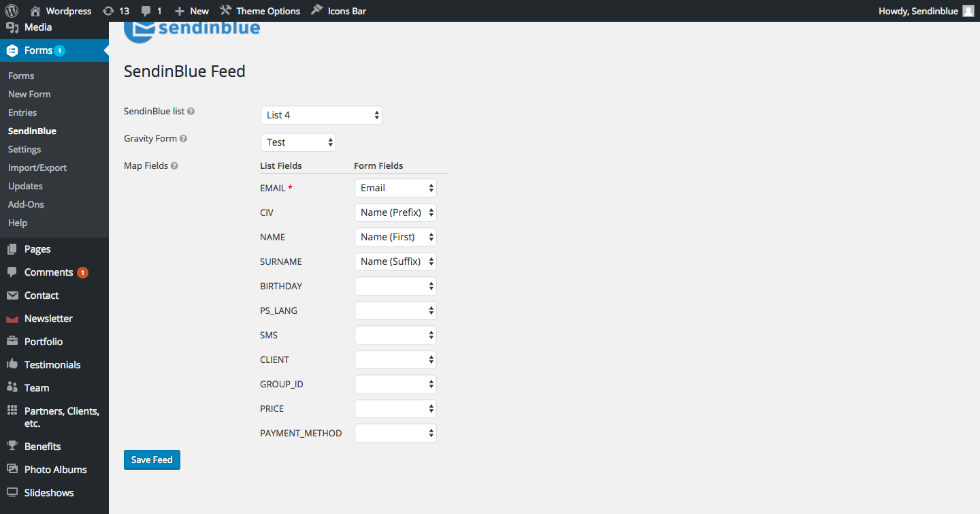The image size is (980, 514).
Task: Open the Photo Albums sidebar item
Action: pos(55,470)
